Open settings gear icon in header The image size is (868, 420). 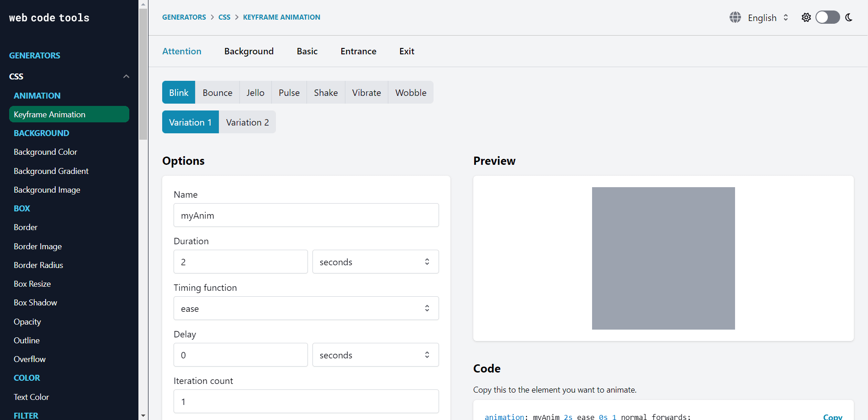coord(806,17)
